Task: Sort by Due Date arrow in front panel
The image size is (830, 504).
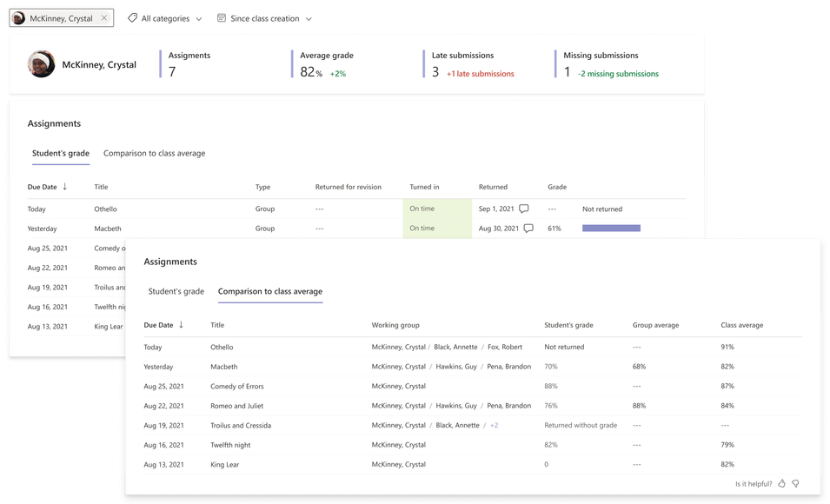Action: tap(181, 324)
